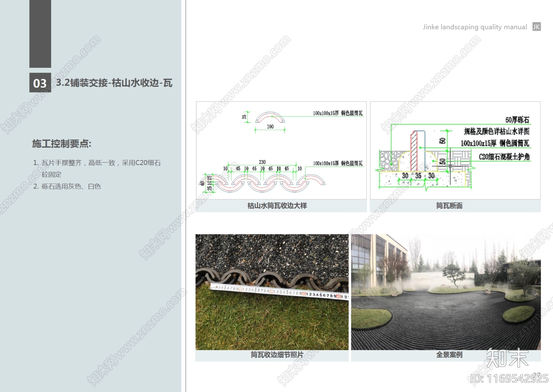Open the 枯山水筒瓦收边大样 drawing
Screen dimensions: 553x392
[x=281, y=150]
